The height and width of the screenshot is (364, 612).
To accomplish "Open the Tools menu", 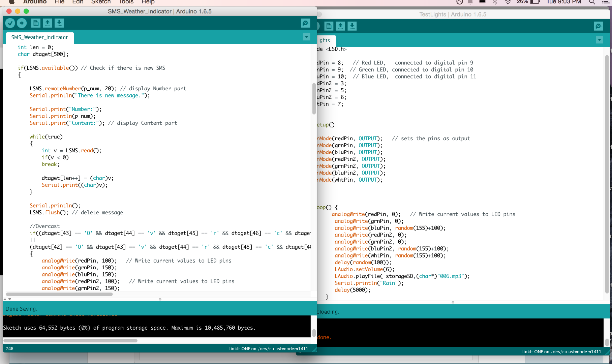I will pyautogui.click(x=126, y=2).
